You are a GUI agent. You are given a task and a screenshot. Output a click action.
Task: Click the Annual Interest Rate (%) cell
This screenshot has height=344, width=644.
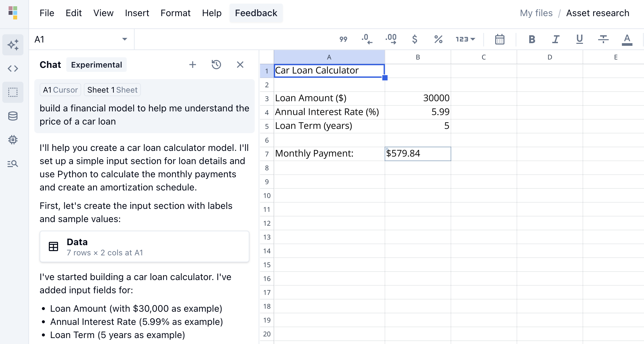click(329, 112)
